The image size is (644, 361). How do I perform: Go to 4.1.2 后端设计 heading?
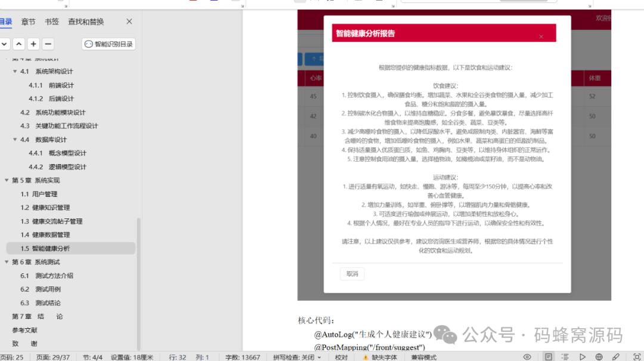[51, 98]
